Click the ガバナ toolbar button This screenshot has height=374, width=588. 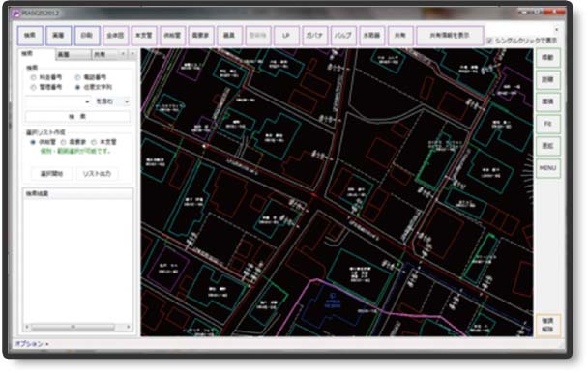click(x=315, y=36)
